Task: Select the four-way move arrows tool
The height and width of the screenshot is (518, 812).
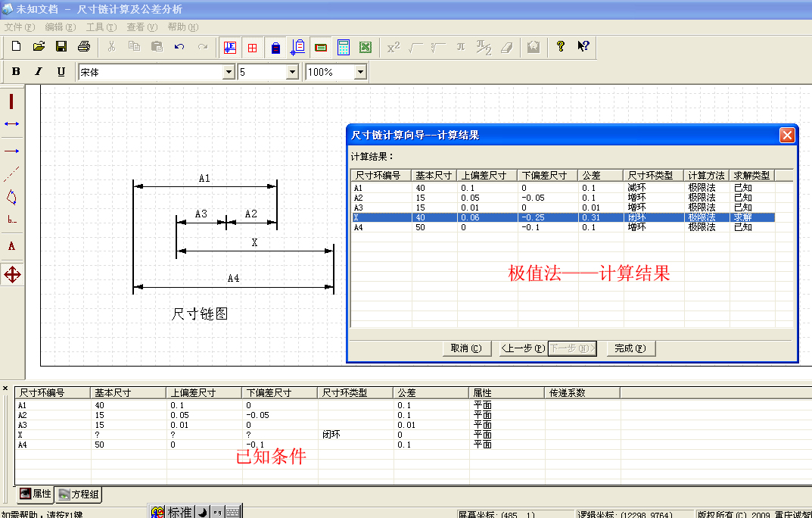Action: click(x=12, y=275)
